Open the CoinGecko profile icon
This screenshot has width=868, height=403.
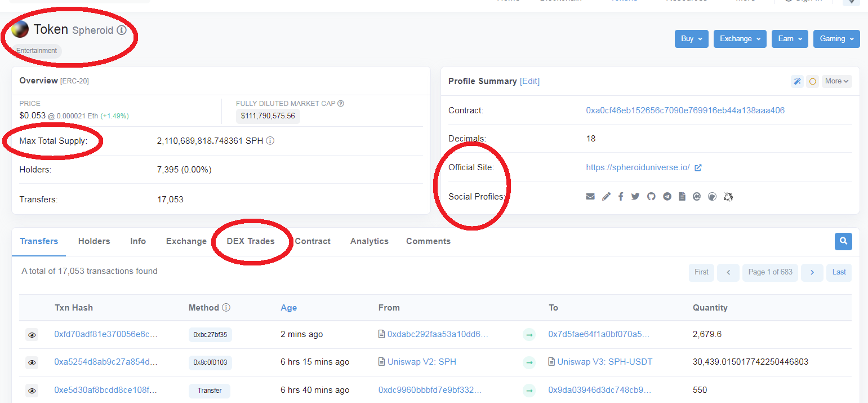pyautogui.click(x=712, y=197)
